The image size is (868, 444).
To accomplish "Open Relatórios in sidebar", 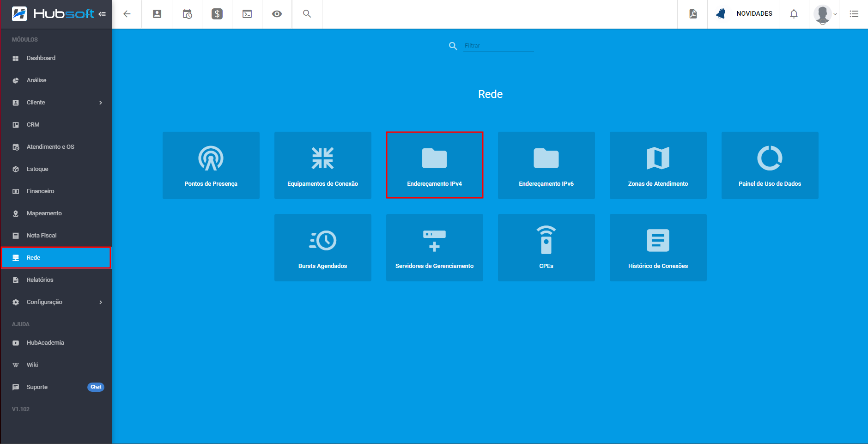I will pos(56,280).
